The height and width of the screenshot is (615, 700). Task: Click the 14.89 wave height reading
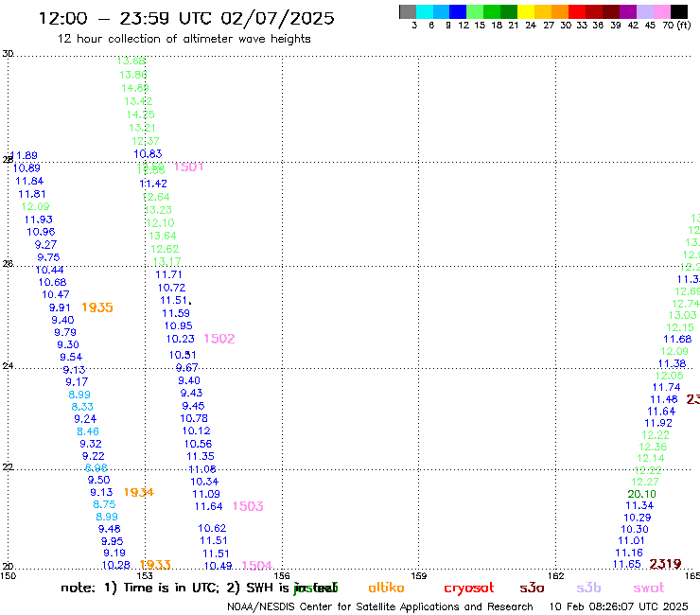pos(135,88)
